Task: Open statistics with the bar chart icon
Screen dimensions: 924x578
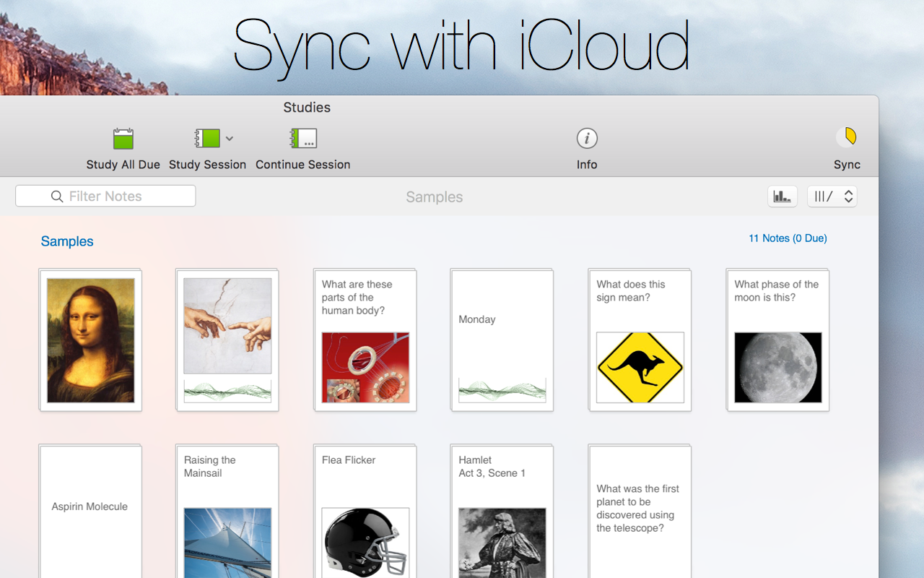Action: click(783, 196)
